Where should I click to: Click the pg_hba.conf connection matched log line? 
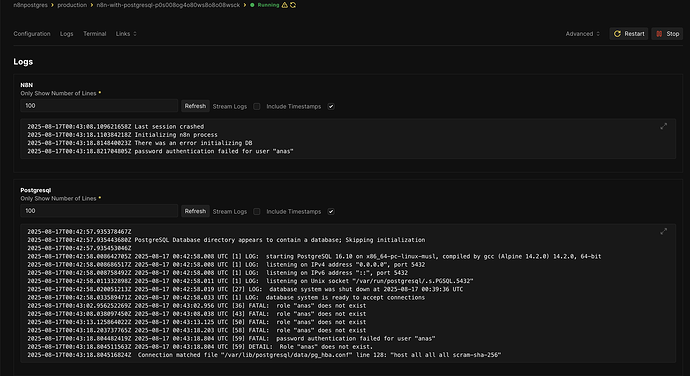coord(264,355)
